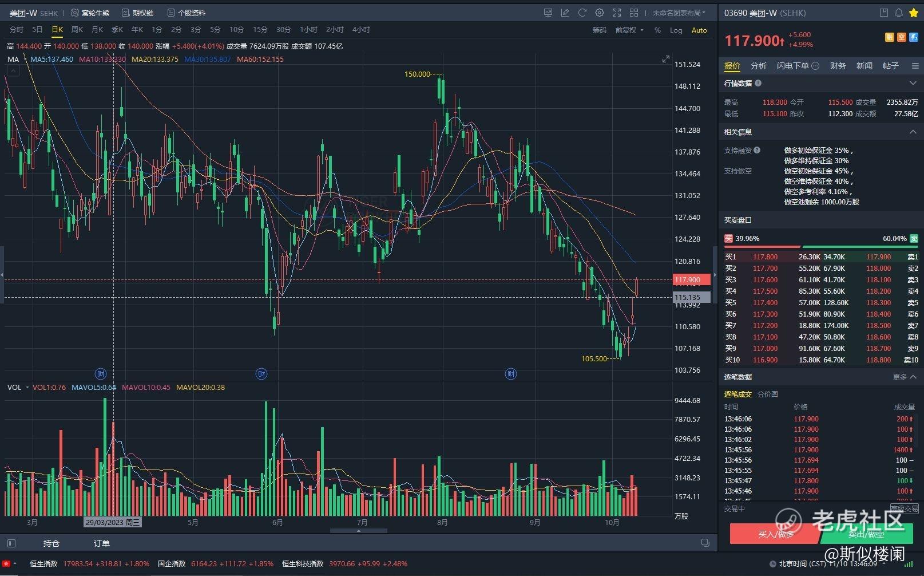This screenshot has width=924, height=576.
Task: Open the 前复权 adjustment dropdown
Action: pos(629,30)
